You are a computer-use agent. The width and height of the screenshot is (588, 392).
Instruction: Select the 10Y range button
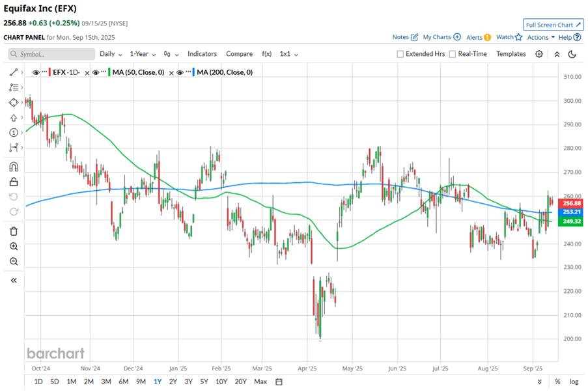(221, 382)
